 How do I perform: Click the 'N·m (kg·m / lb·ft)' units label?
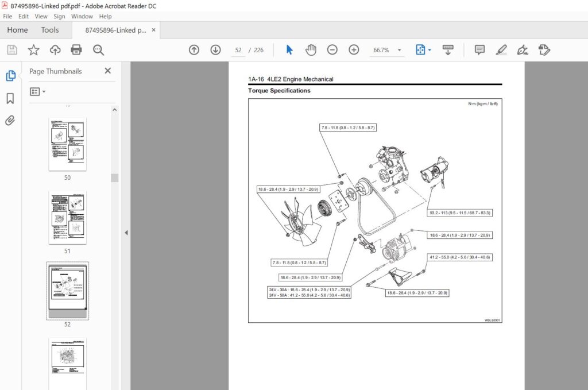click(483, 104)
